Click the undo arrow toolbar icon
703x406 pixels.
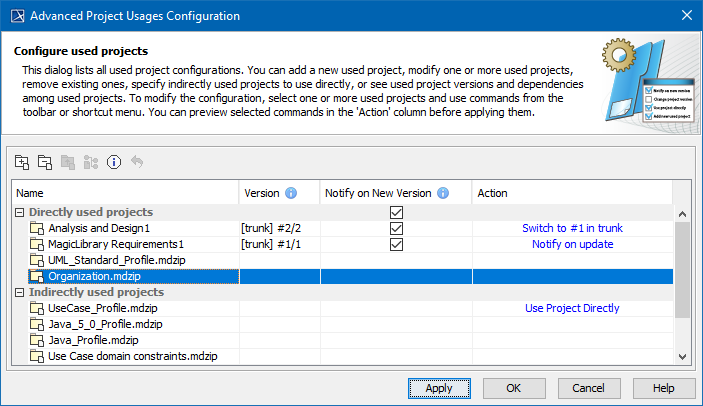(x=137, y=162)
